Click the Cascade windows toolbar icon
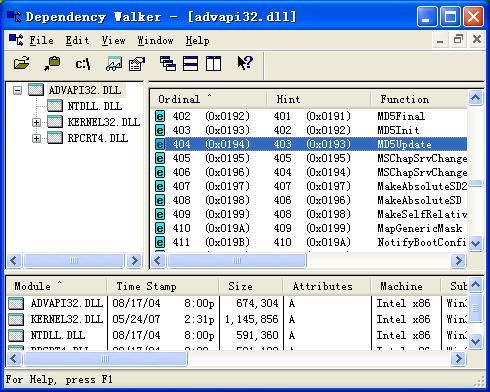The height and width of the screenshot is (392, 490). [168, 63]
